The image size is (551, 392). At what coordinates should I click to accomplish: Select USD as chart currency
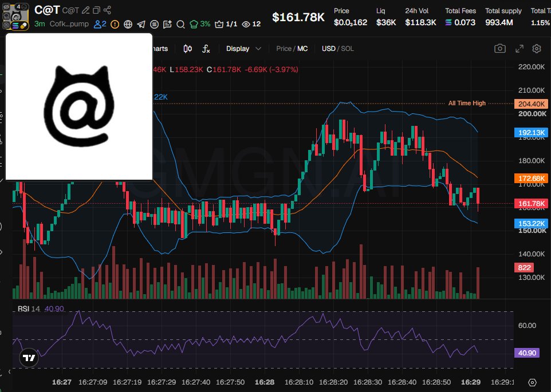coord(329,49)
